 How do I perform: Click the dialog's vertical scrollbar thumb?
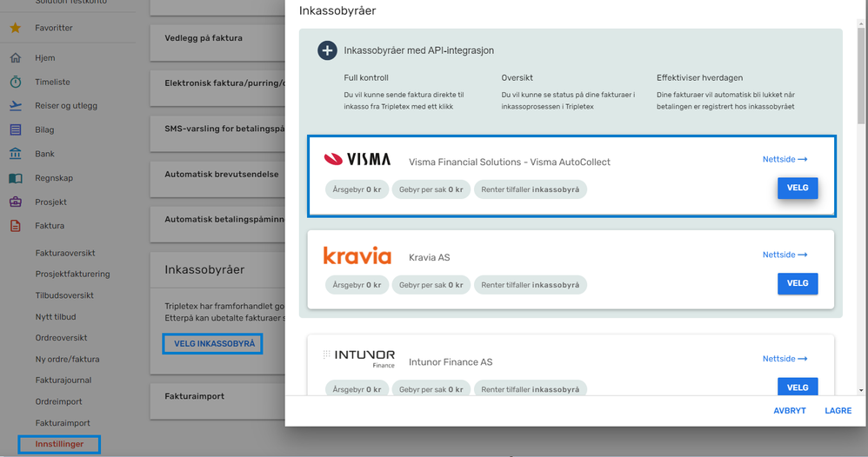click(x=861, y=75)
